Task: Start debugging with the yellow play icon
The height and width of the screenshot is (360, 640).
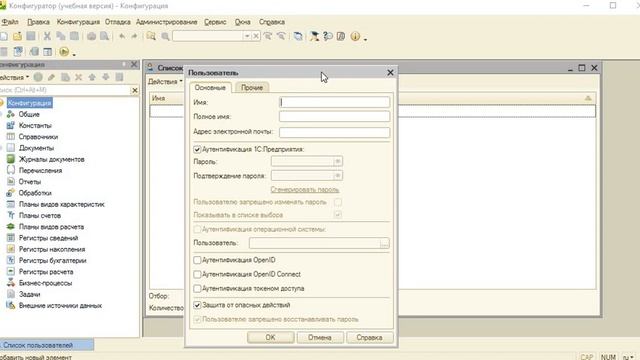Action: click(64, 51)
